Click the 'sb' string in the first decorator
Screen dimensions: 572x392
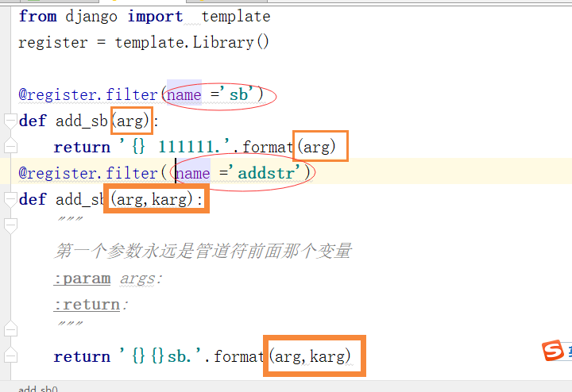(x=238, y=94)
